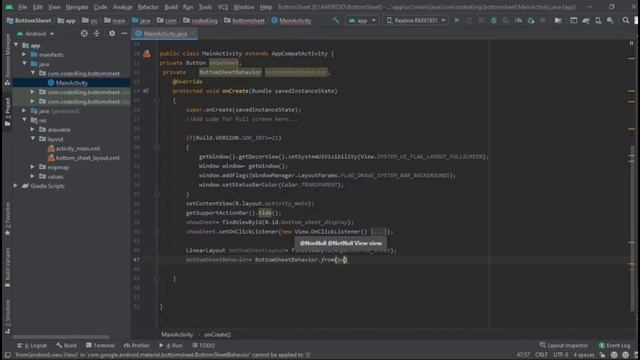This screenshot has height=360, width=640.
Task: Expand the manifests folder
Action: point(24,54)
